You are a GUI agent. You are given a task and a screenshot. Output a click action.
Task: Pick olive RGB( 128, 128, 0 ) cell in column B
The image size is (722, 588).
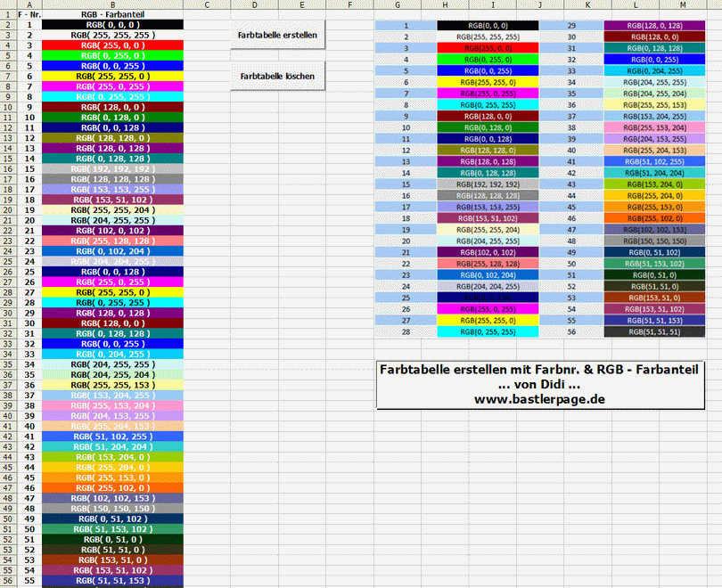pos(113,138)
